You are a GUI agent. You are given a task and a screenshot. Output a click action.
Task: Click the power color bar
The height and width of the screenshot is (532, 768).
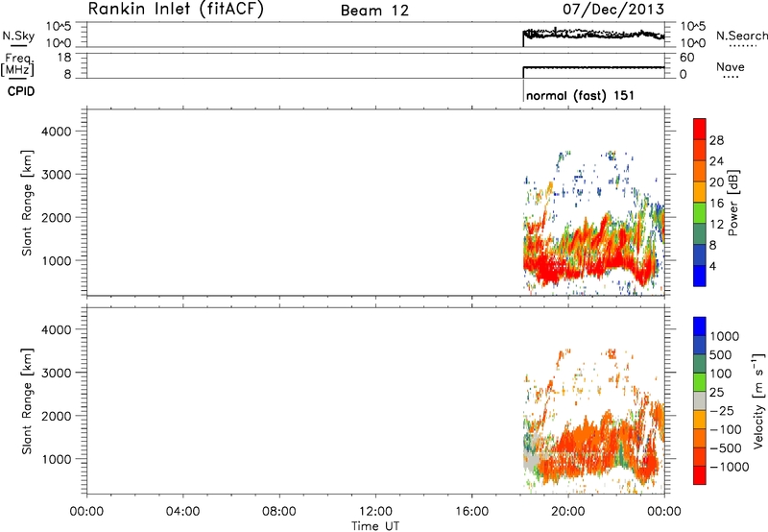(x=700, y=203)
